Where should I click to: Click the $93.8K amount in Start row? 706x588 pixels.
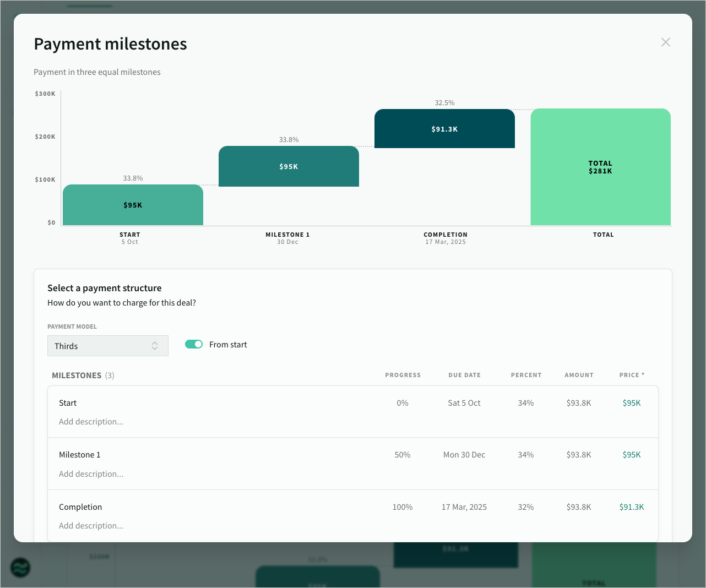[579, 403]
